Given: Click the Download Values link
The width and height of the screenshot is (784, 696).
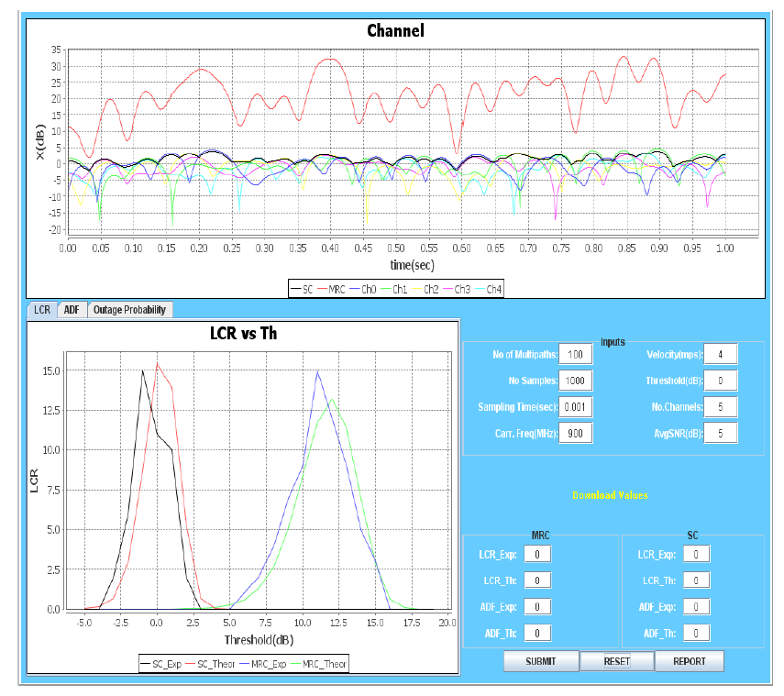Looking at the screenshot, I should click(610, 495).
